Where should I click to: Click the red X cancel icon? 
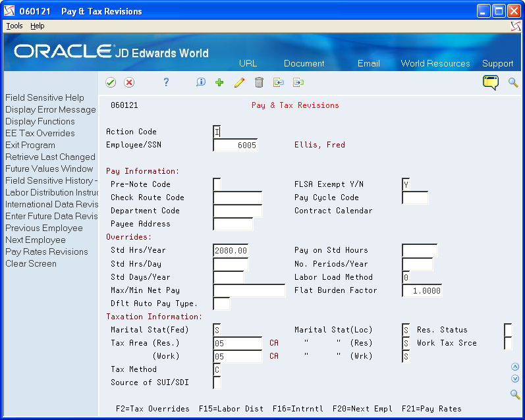[129, 82]
